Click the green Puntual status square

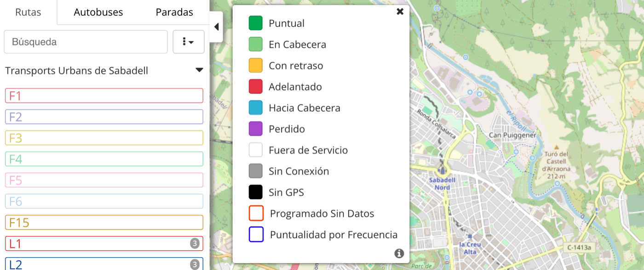pos(256,23)
